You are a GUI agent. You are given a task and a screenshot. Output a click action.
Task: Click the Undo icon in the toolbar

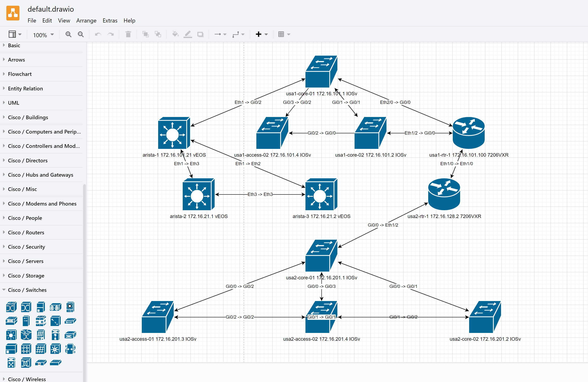click(x=98, y=34)
